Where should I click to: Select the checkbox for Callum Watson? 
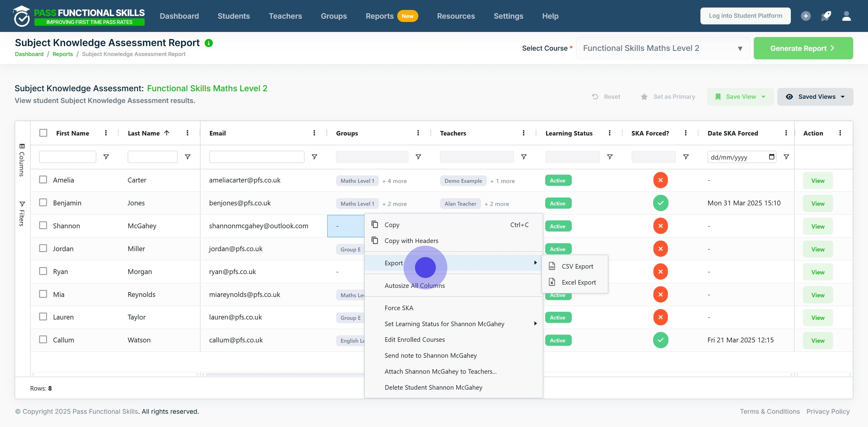tap(43, 339)
